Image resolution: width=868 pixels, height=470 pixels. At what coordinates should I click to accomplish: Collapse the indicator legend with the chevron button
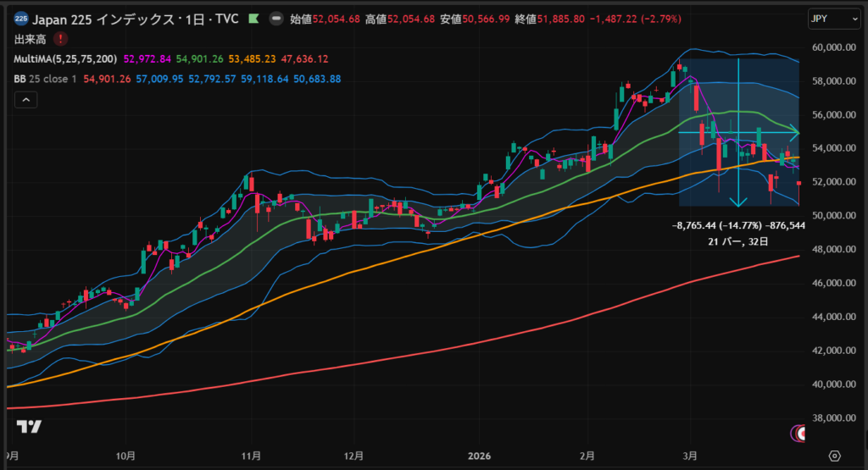click(x=25, y=100)
